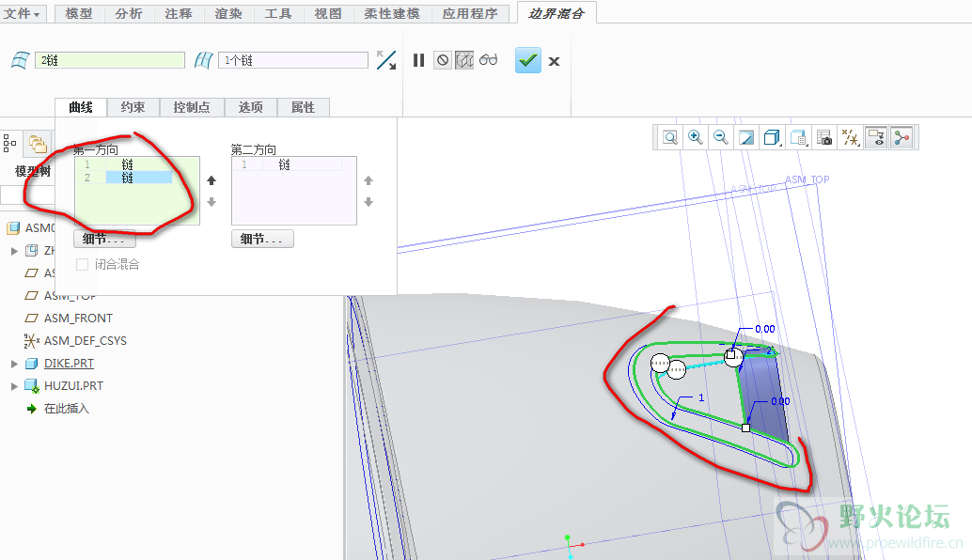This screenshot has height=560, width=972.
Task: Click the lower white square drag handle
Action: [x=745, y=428]
